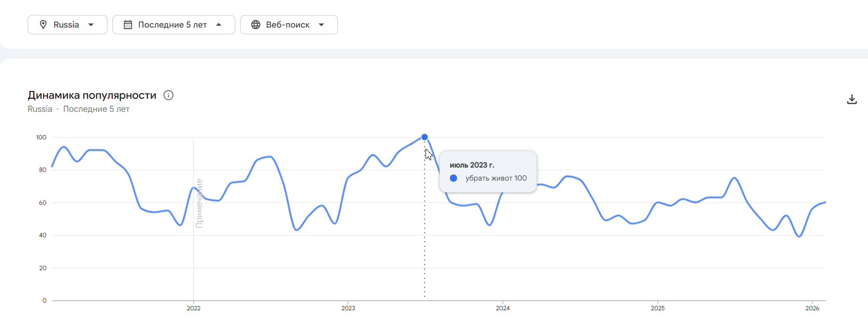
Task: Click the globe icon beside Веб-поиск
Action: coord(256,25)
